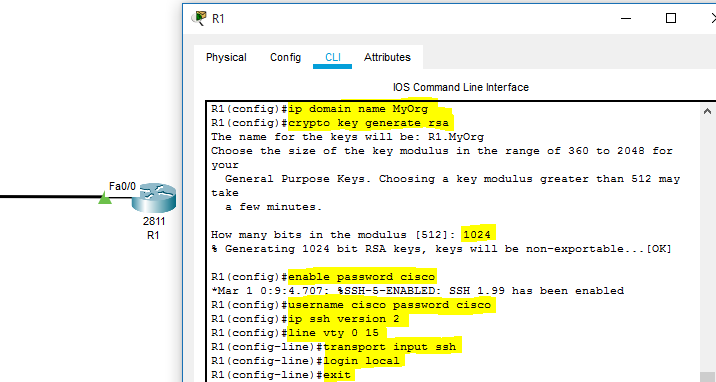
Task: Click the 'How many bits in the modulus' prompt
Action: (334, 235)
